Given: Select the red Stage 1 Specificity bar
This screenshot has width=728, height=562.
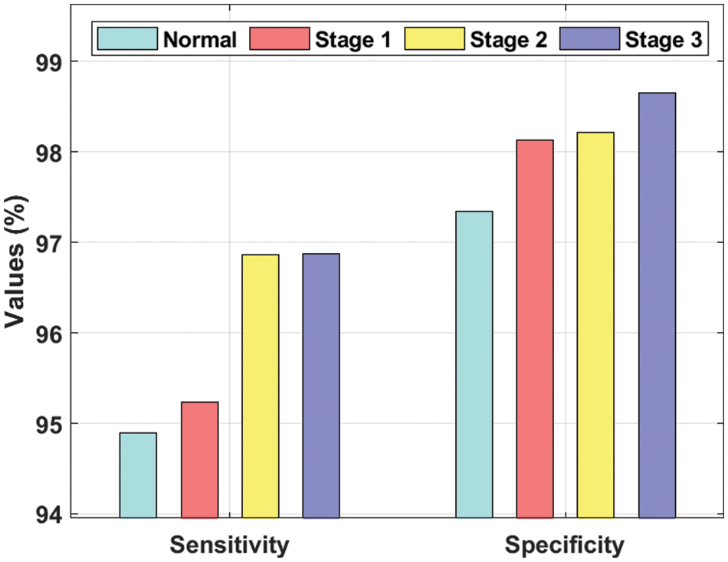Looking at the screenshot, I should pyautogui.click(x=535, y=328).
